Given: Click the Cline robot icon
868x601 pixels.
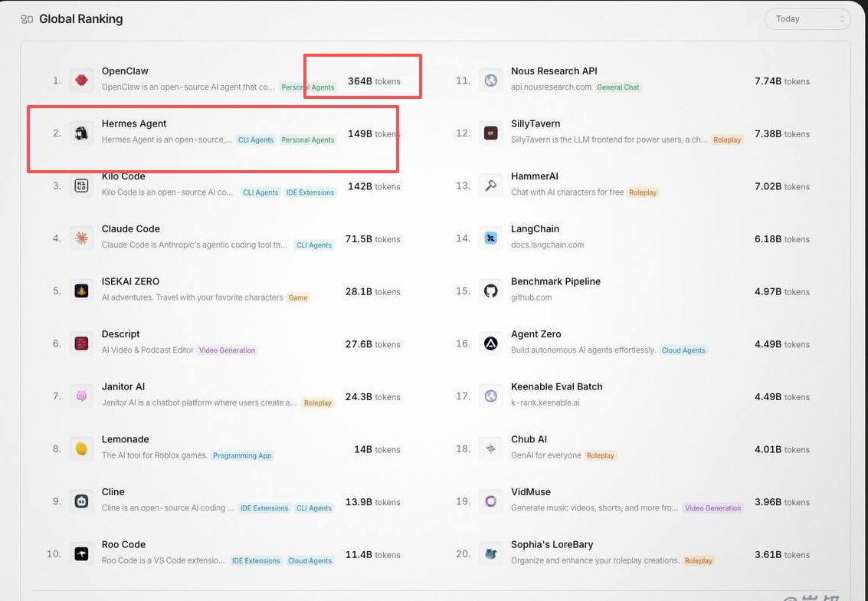Looking at the screenshot, I should tap(81, 501).
